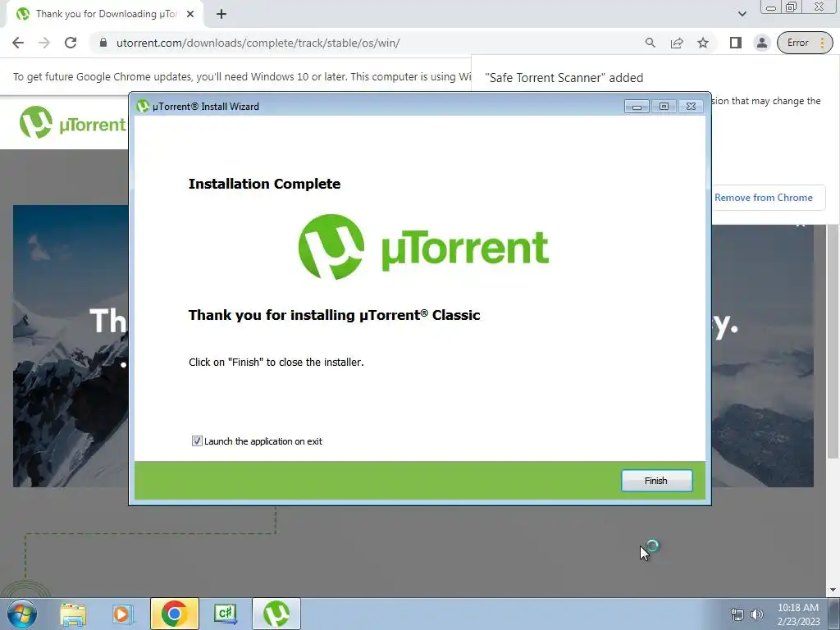
Task: Go back in Chrome
Action: tap(18, 43)
